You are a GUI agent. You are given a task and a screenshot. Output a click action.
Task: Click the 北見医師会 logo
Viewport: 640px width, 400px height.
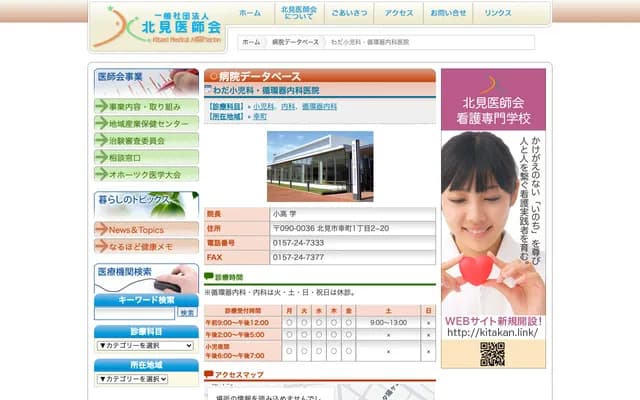tap(157, 27)
